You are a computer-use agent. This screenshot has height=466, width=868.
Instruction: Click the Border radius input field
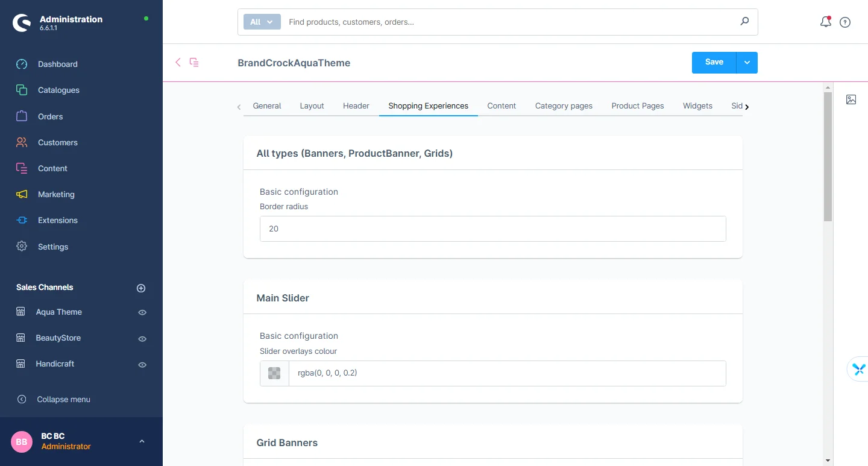[492, 228]
